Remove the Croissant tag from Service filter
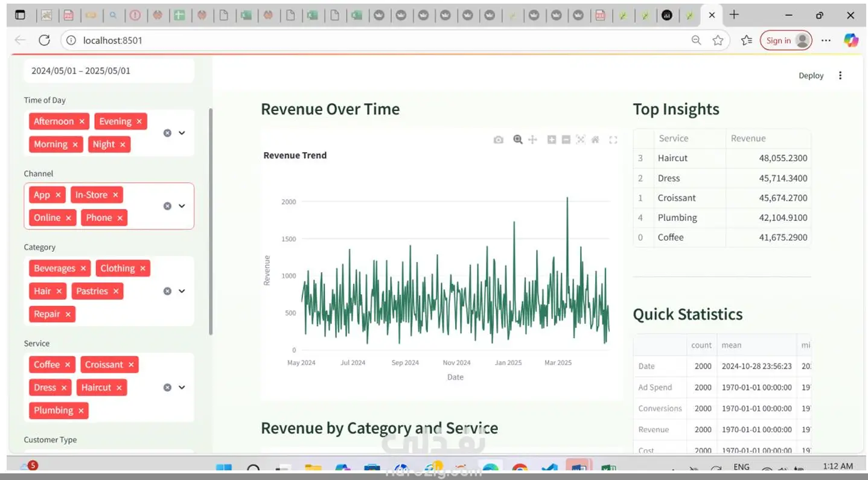Image resolution: width=868 pixels, height=480 pixels. click(x=131, y=365)
